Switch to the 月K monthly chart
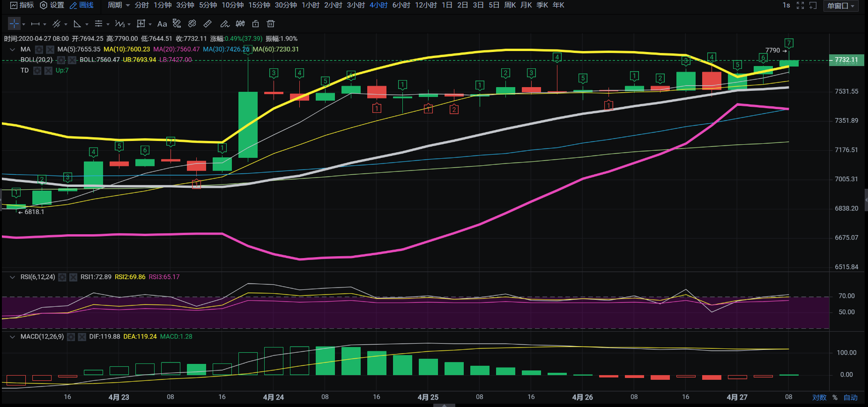The image size is (868, 407). coord(526,5)
